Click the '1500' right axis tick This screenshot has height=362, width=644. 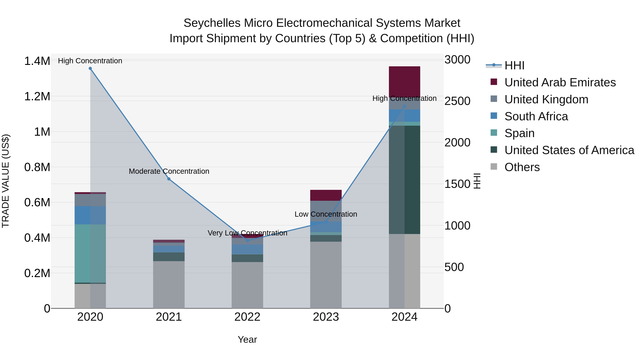[x=457, y=184]
